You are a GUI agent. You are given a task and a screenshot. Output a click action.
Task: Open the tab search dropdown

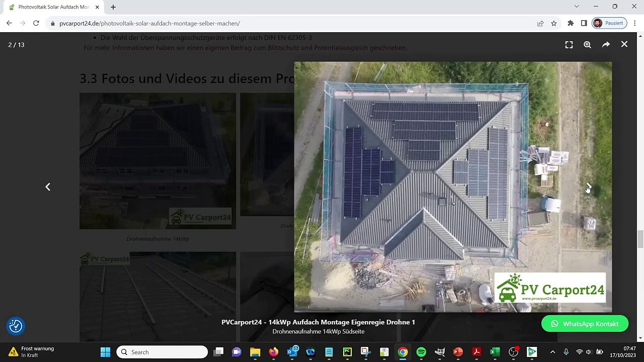click(x=577, y=7)
